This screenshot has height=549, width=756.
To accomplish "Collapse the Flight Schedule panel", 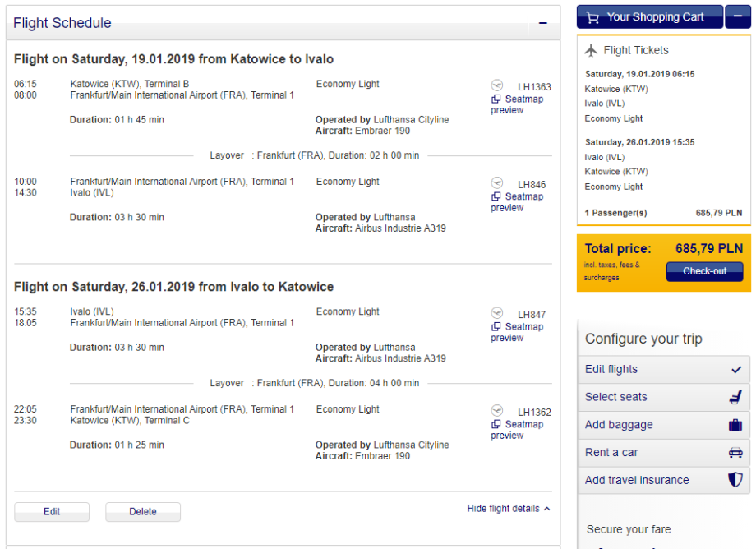I will click(542, 23).
